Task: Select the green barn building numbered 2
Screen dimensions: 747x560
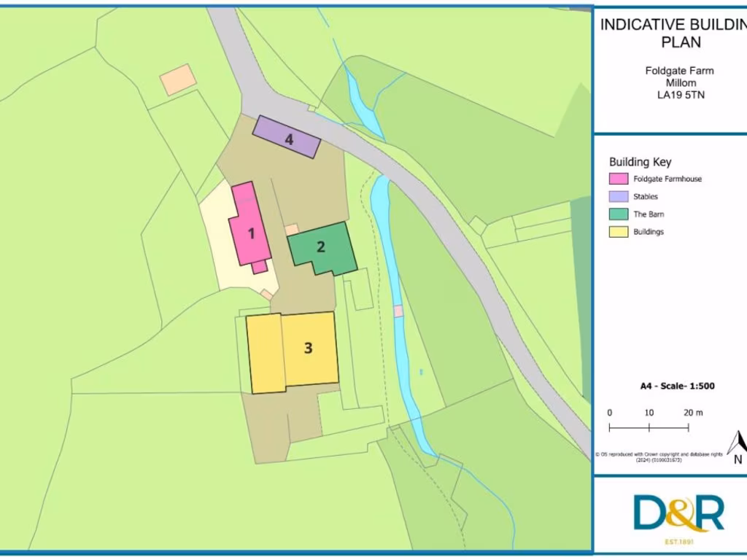Action: (x=322, y=247)
